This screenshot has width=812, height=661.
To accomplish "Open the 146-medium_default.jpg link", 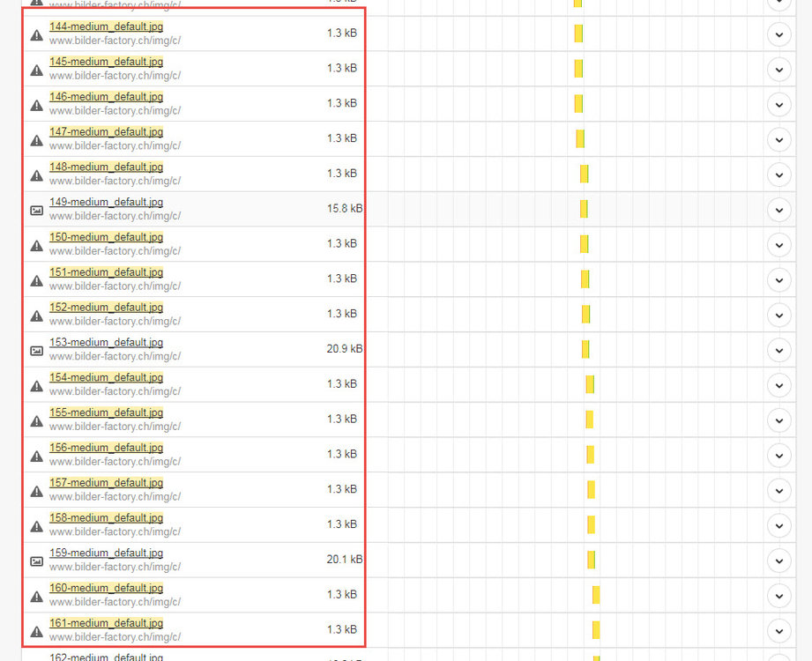I will (106, 97).
